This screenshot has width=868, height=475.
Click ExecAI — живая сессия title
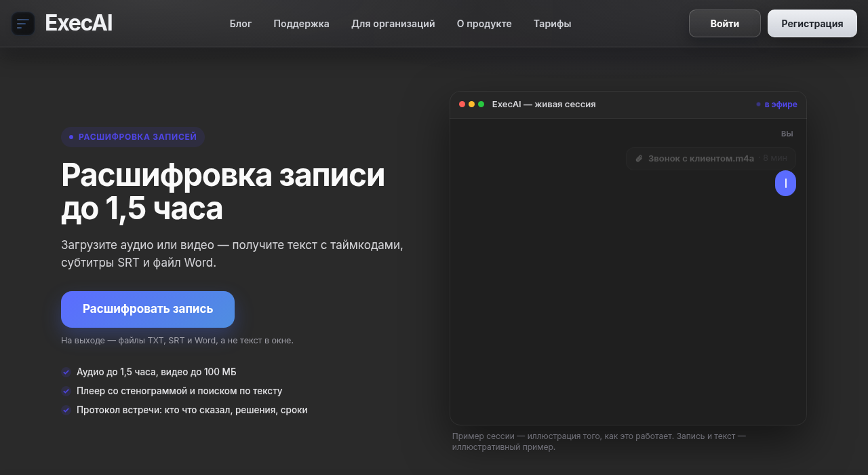coord(544,104)
